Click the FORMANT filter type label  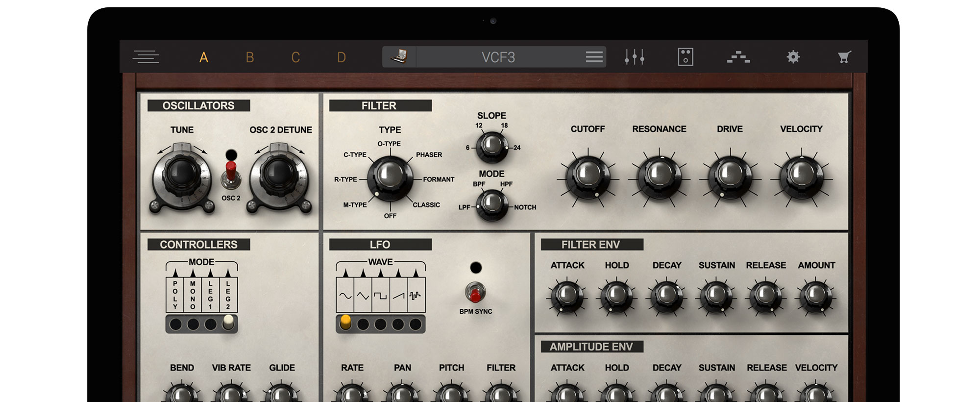pyautogui.click(x=439, y=179)
